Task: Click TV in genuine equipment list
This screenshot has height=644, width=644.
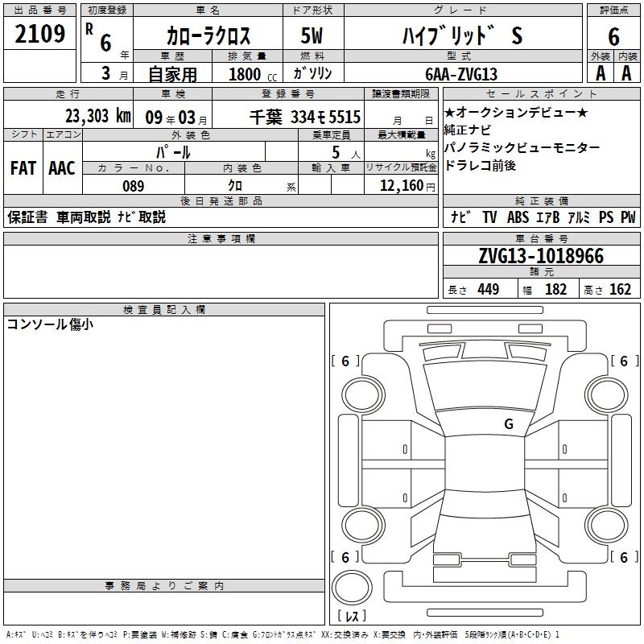Action: point(489,217)
